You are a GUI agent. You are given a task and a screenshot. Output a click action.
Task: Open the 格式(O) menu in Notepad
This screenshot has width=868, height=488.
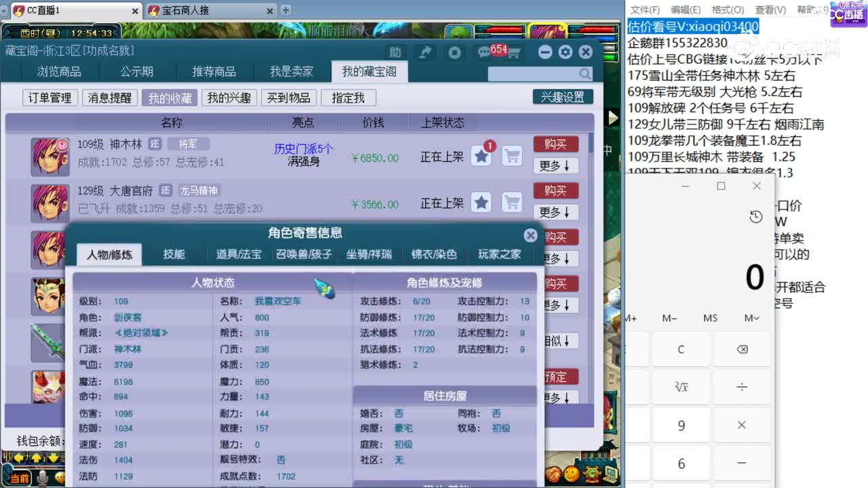[x=727, y=9]
